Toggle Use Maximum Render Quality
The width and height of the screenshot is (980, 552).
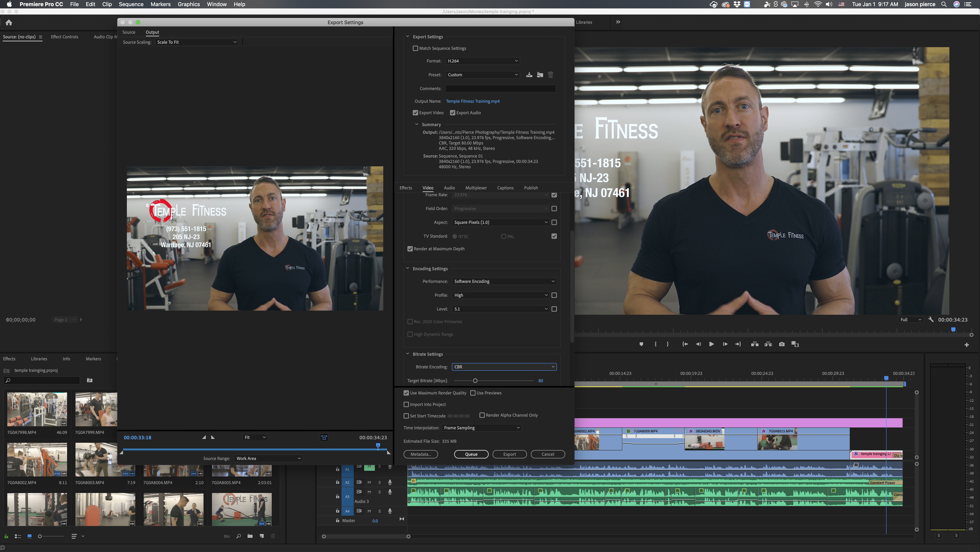(x=406, y=393)
